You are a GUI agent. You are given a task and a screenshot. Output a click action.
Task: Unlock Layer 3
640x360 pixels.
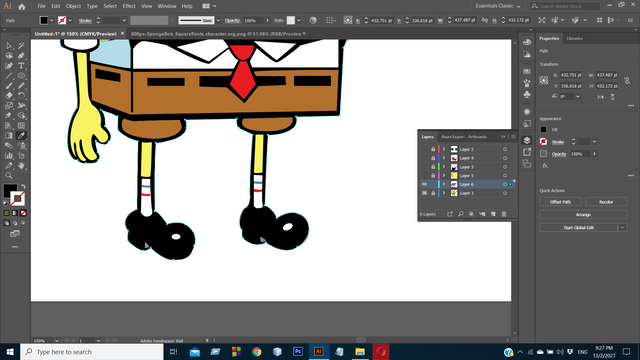[433, 167]
